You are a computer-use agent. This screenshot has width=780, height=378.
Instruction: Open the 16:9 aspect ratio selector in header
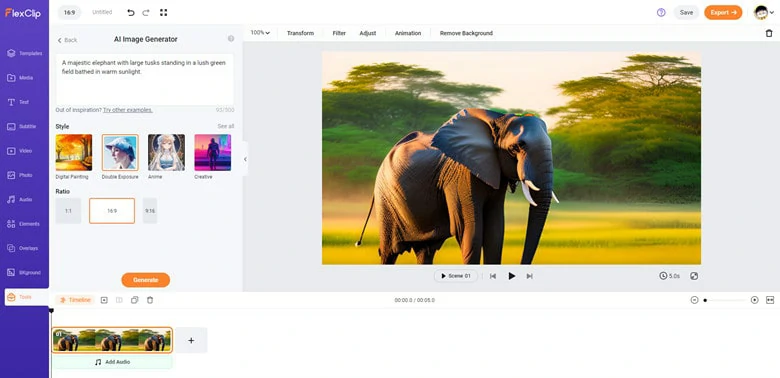[69, 12]
